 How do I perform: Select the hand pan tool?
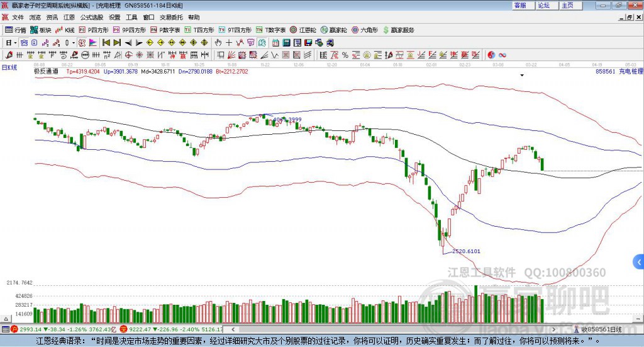[218, 42]
